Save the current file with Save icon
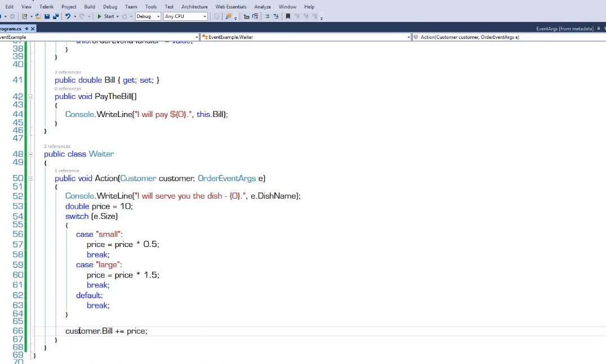606x364 pixels. (x=47, y=16)
